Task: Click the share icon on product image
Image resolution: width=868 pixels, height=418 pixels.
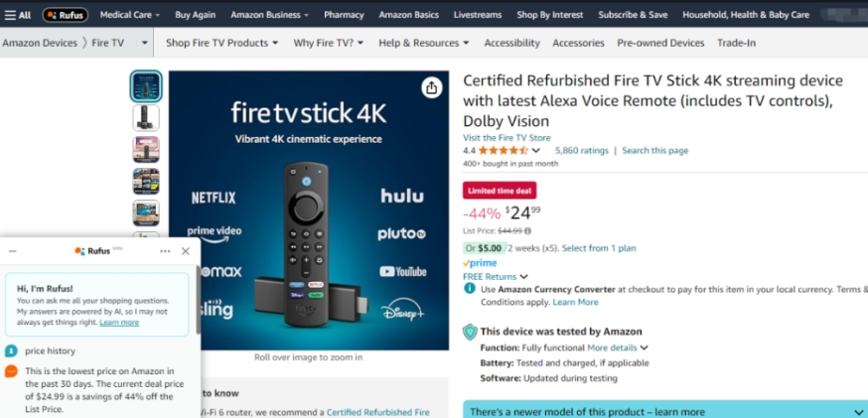Action: (x=431, y=87)
